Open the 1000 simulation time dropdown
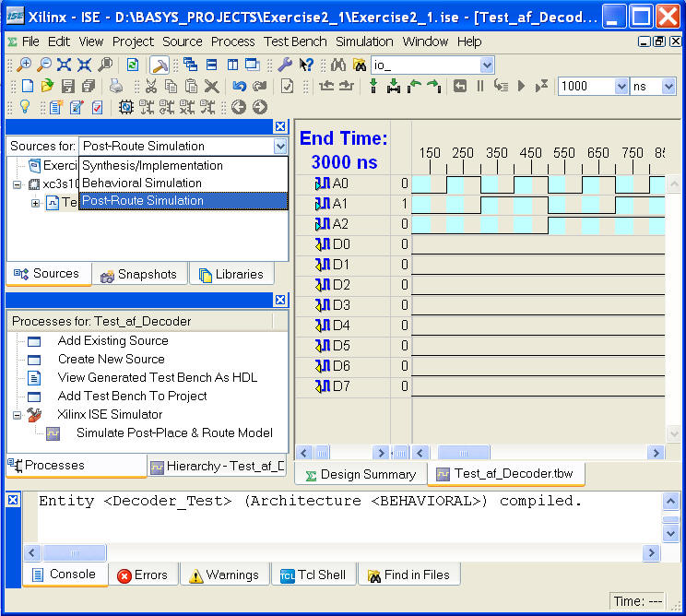The height and width of the screenshot is (616, 686). click(621, 86)
